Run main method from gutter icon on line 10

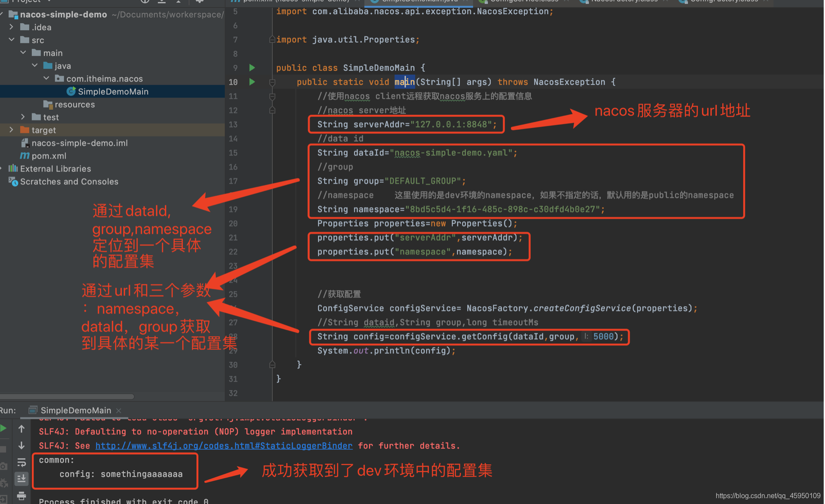tap(252, 82)
